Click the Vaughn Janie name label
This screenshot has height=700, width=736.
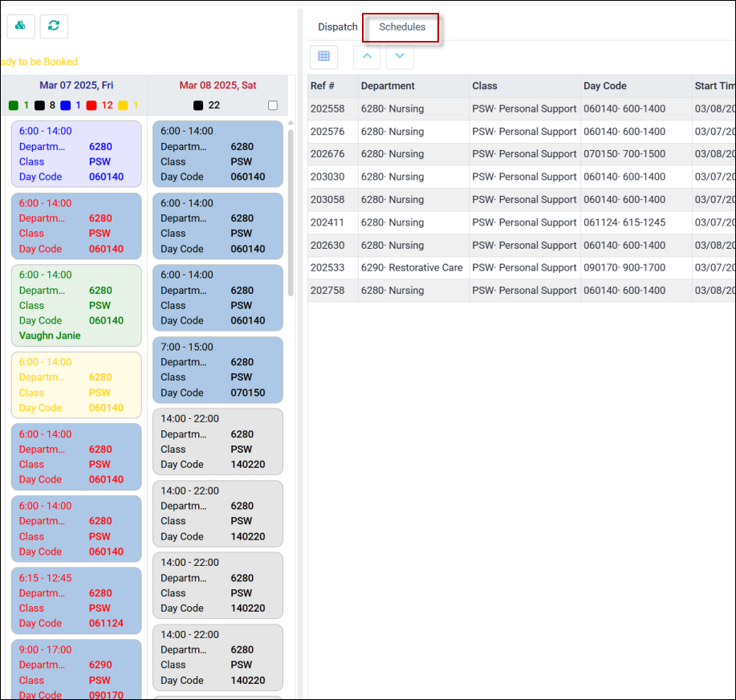(50, 336)
